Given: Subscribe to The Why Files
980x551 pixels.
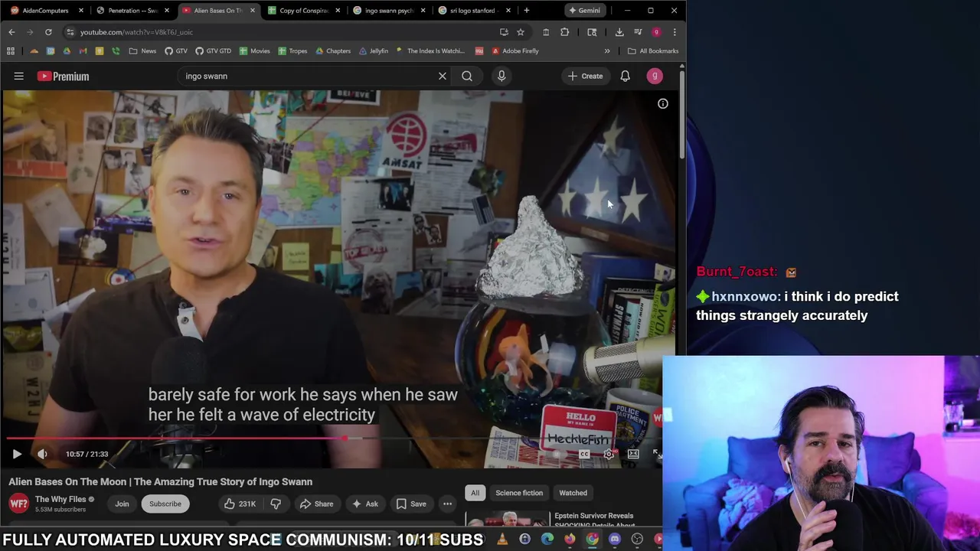Looking at the screenshot, I should pos(165,504).
